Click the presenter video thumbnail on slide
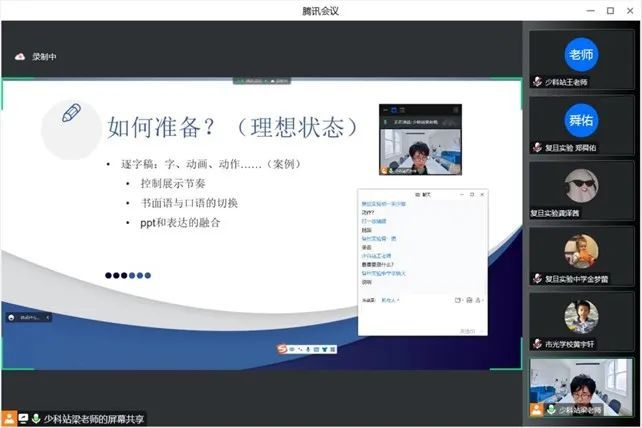Viewport: 642px width, 428px height. pos(420,152)
